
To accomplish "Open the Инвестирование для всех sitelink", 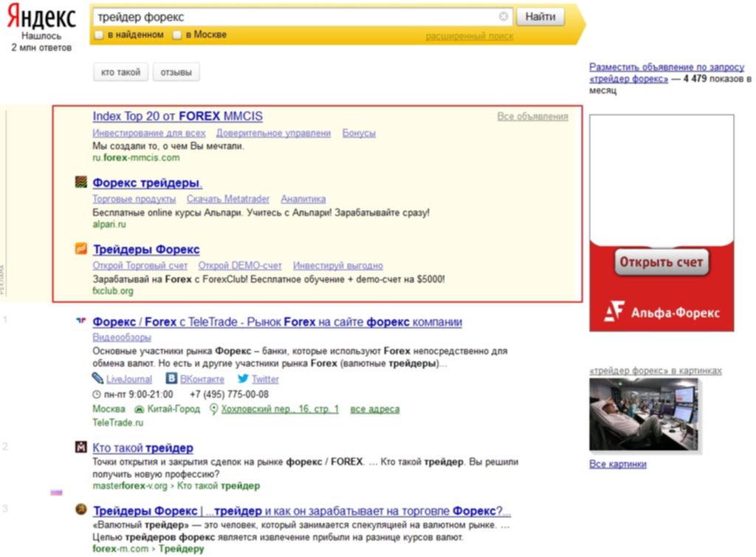I will [x=149, y=133].
